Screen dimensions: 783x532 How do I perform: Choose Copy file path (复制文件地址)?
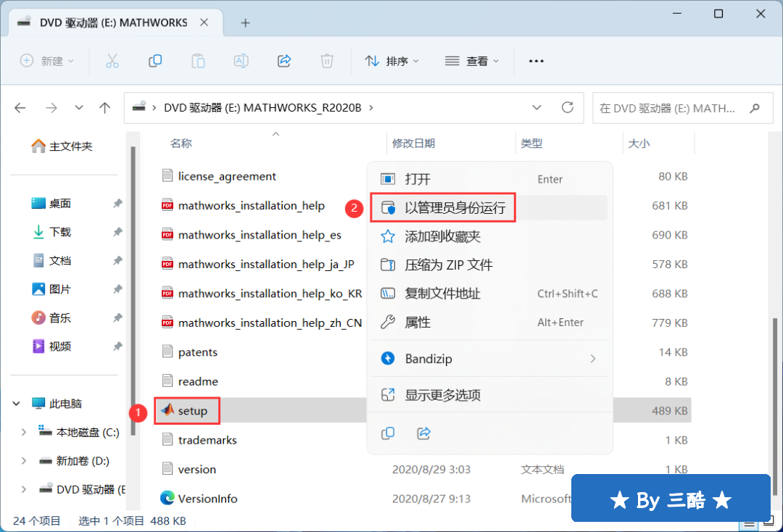489,294
